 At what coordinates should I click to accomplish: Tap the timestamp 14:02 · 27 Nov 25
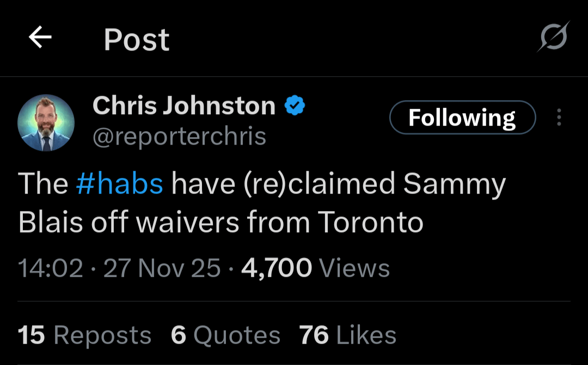point(117,268)
